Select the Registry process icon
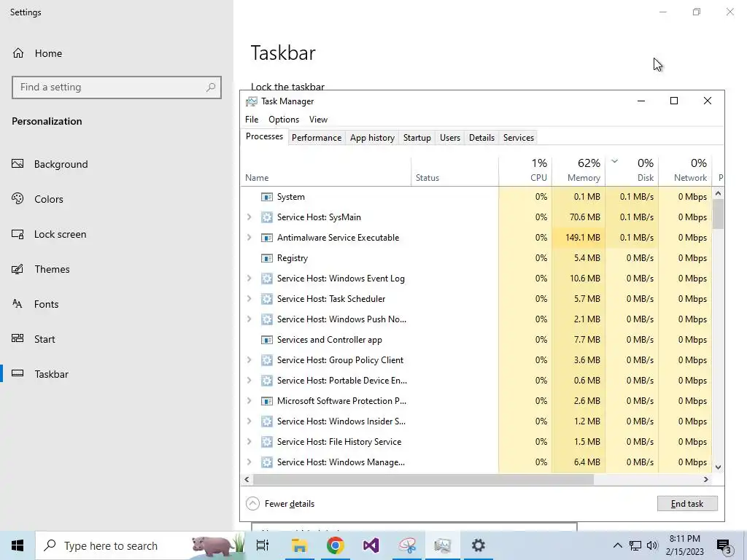The height and width of the screenshot is (560, 747). pos(267,258)
